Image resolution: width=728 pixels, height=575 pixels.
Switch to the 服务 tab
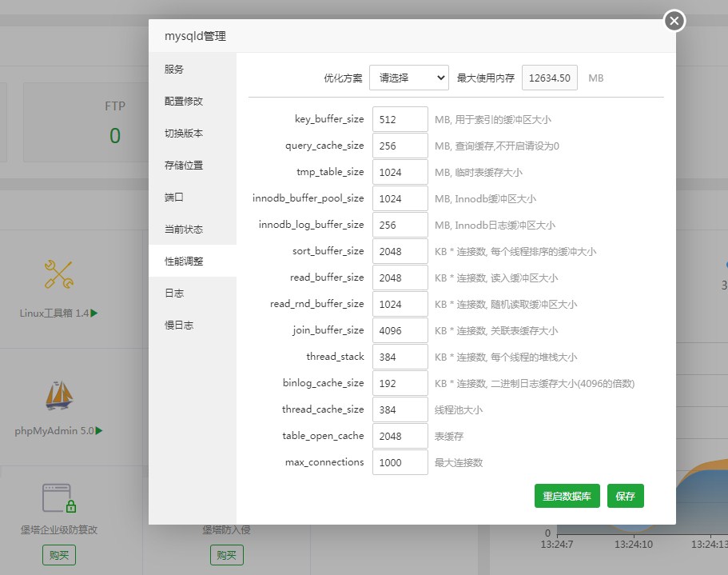pos(174,69)
